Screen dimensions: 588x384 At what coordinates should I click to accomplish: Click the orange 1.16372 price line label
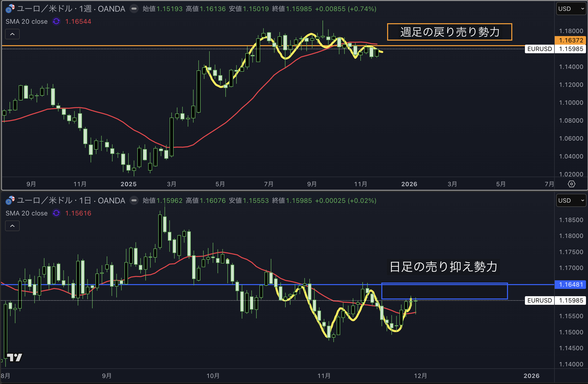click(571, 40)
